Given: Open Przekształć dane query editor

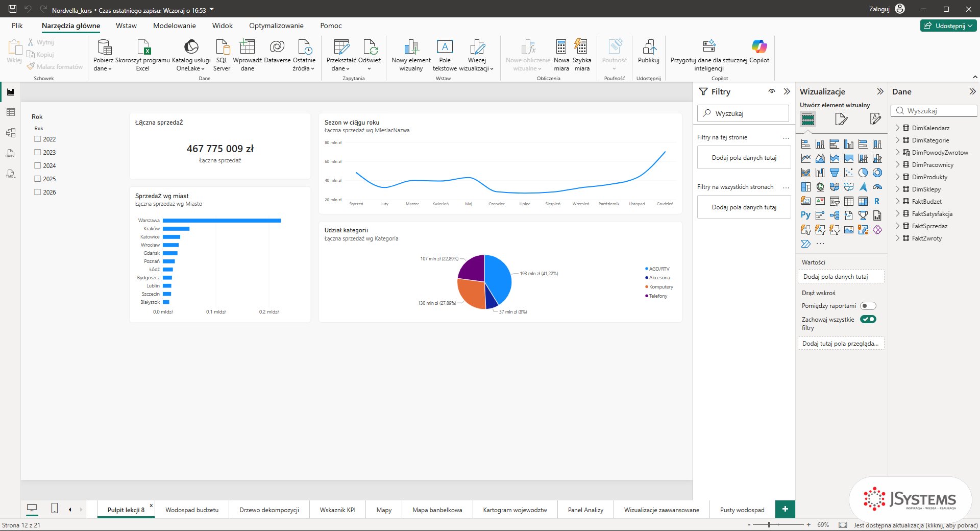Looking at the screenshot, I should 341,55.
